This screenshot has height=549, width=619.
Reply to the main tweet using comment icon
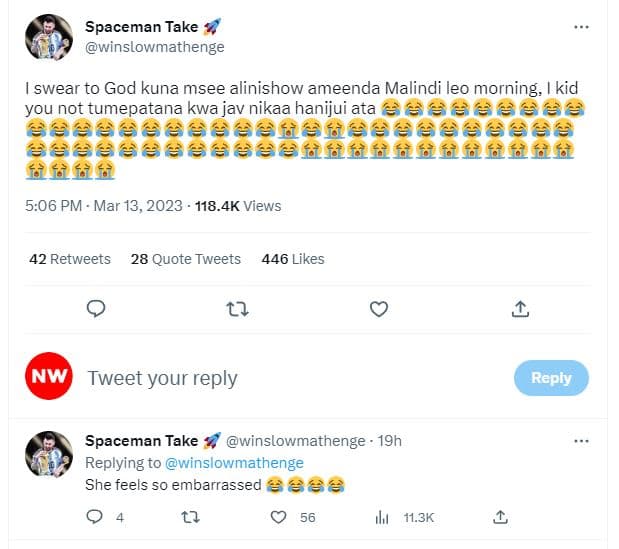(x=96, y=309)
